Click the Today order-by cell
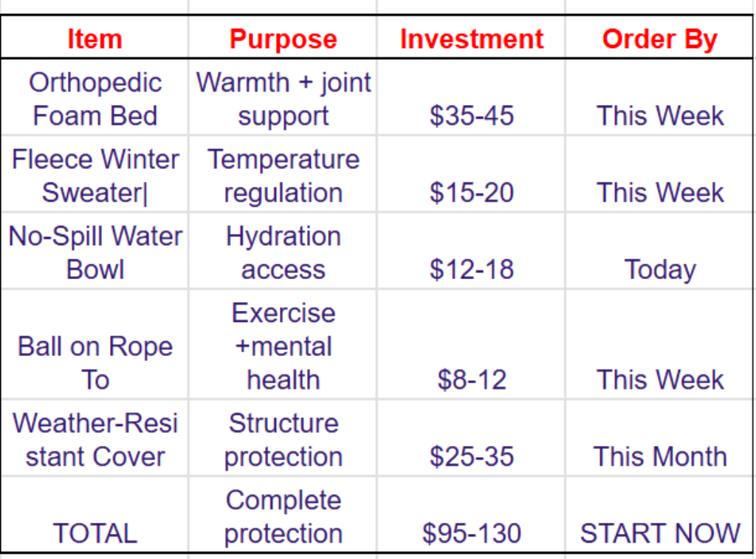The width and height of the screenshot is (756, 559). (659, 251)
